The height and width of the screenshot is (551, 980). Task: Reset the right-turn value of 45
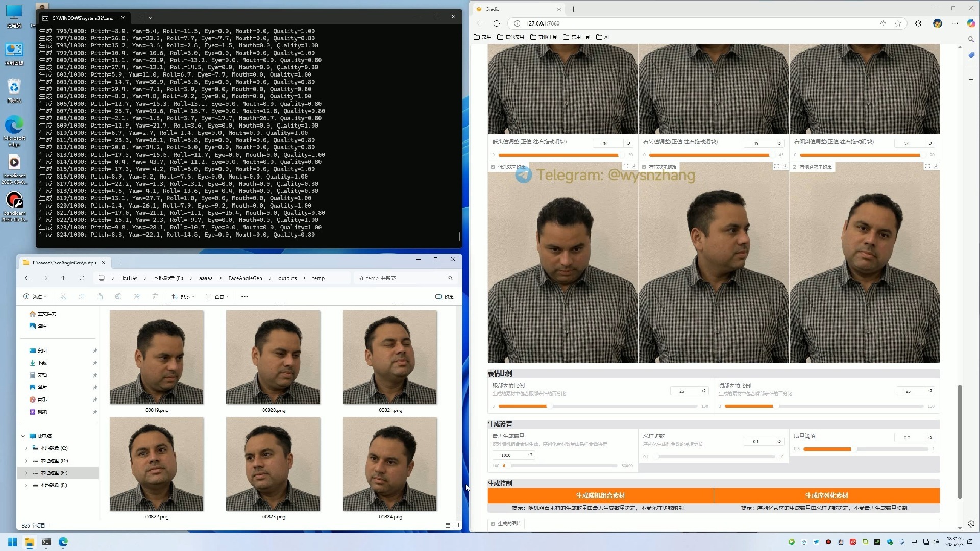click(779, 143)
